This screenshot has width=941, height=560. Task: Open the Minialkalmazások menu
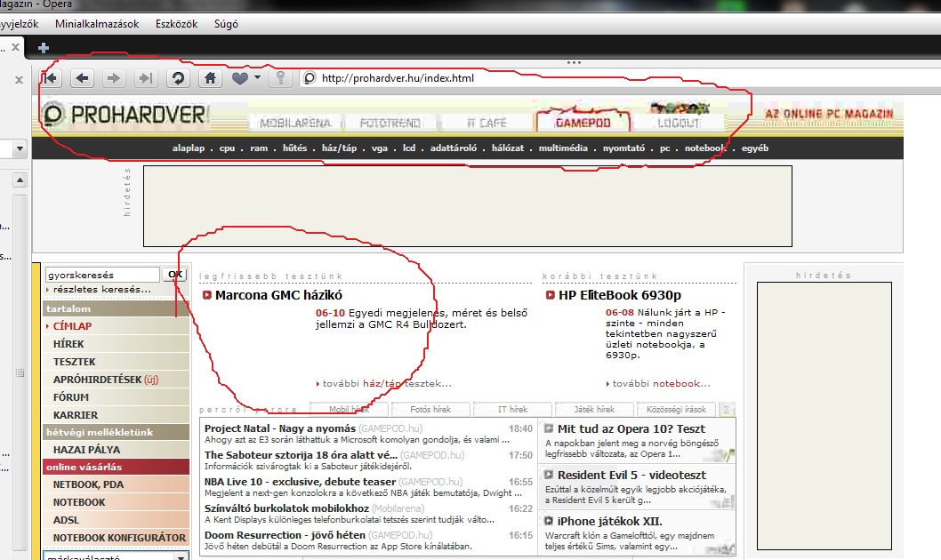tap(97, 24)
